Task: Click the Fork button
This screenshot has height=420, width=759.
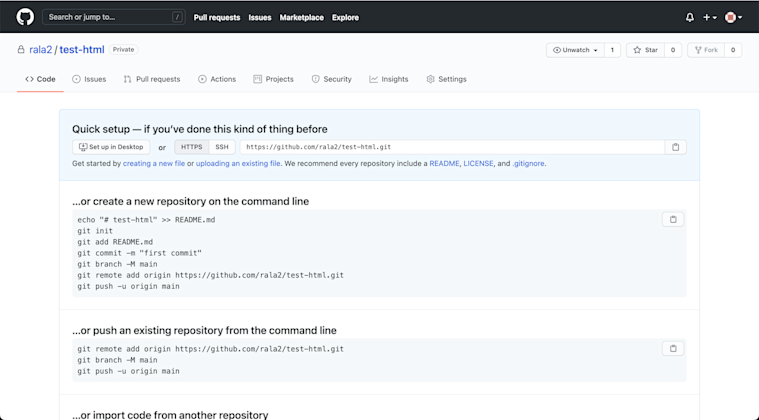Action: pyautogui.click(x=706, y=50)
